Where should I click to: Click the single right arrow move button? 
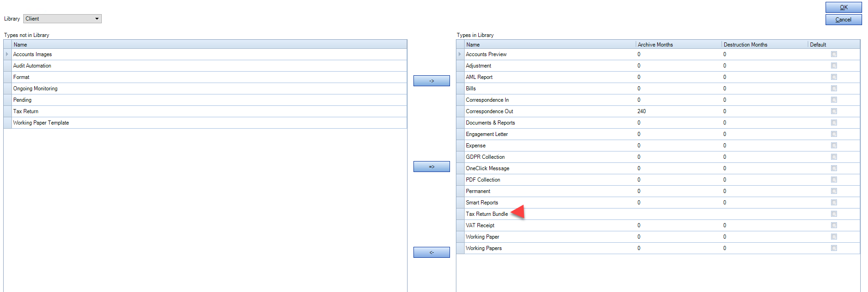[431, 81]
